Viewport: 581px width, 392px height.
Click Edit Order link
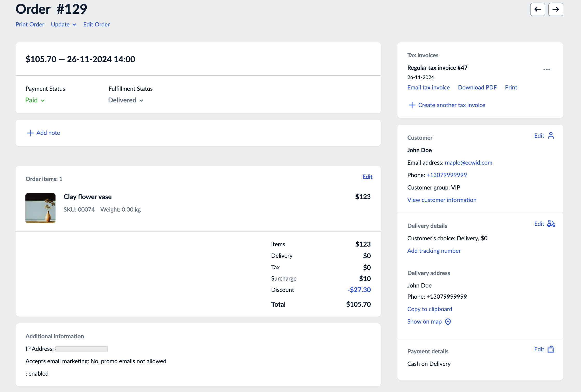point(96,24)
